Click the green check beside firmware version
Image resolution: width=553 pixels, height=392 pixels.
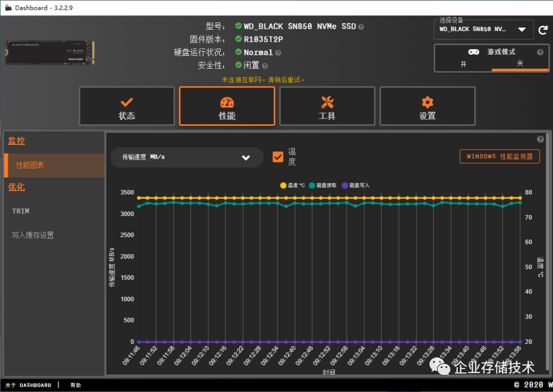click(239, 39)
